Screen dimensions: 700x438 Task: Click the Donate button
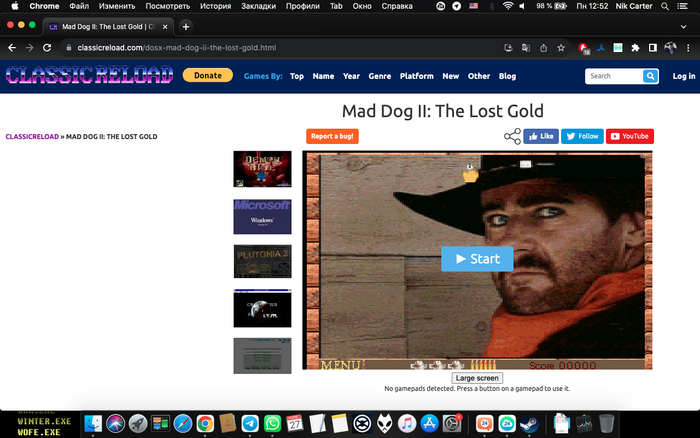(x=208, y=75)
